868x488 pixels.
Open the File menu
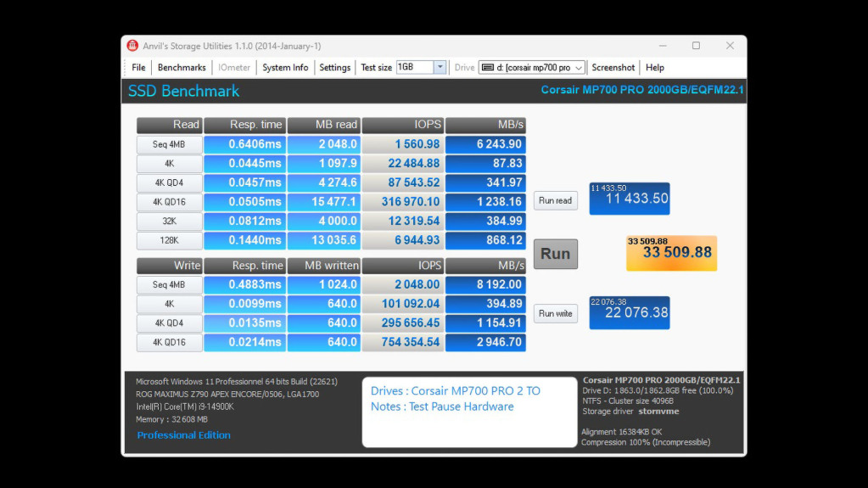point(138,68)
